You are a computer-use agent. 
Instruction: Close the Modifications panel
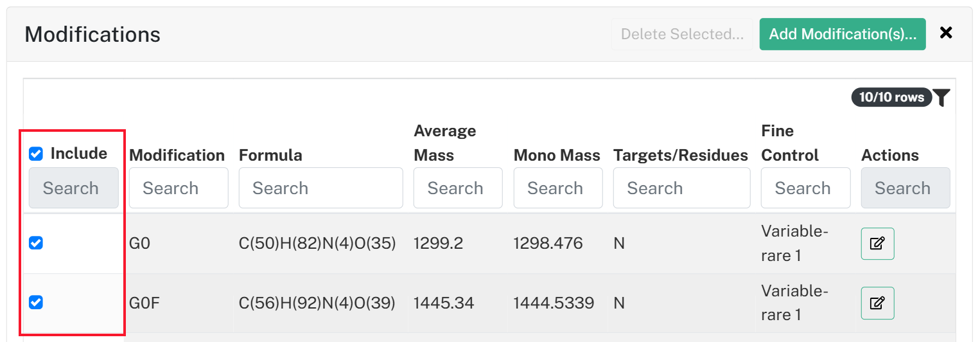point(945,33)
